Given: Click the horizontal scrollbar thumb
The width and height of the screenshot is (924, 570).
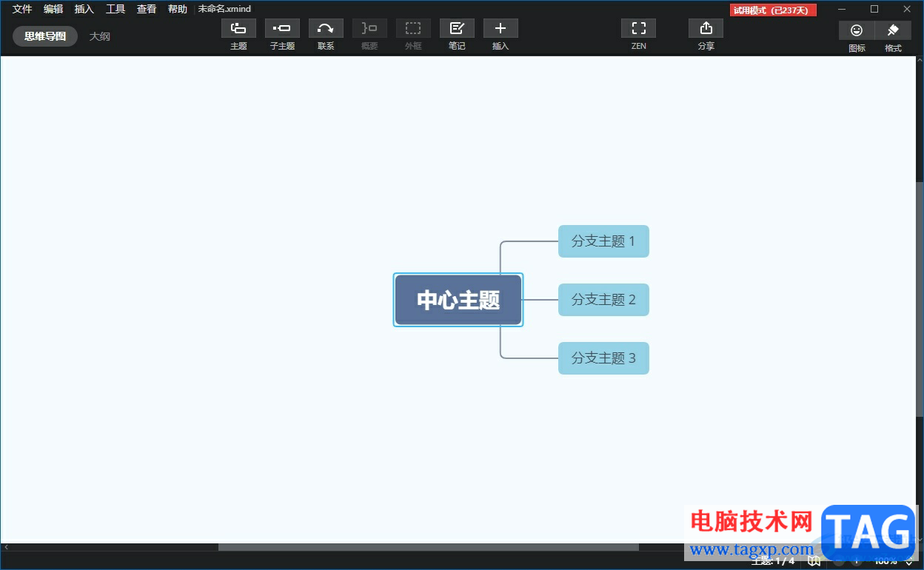Looking at the screenshot, I should [x=428, y=547].
